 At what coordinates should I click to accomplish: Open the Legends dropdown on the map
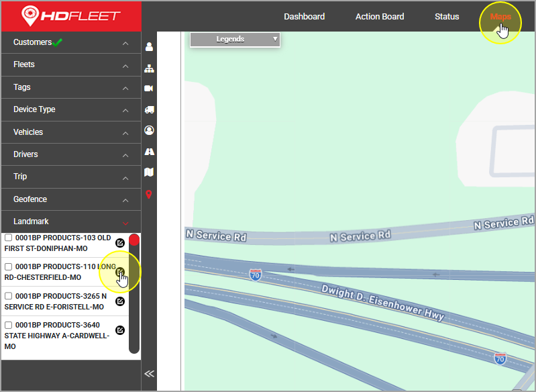click(235, 40)
